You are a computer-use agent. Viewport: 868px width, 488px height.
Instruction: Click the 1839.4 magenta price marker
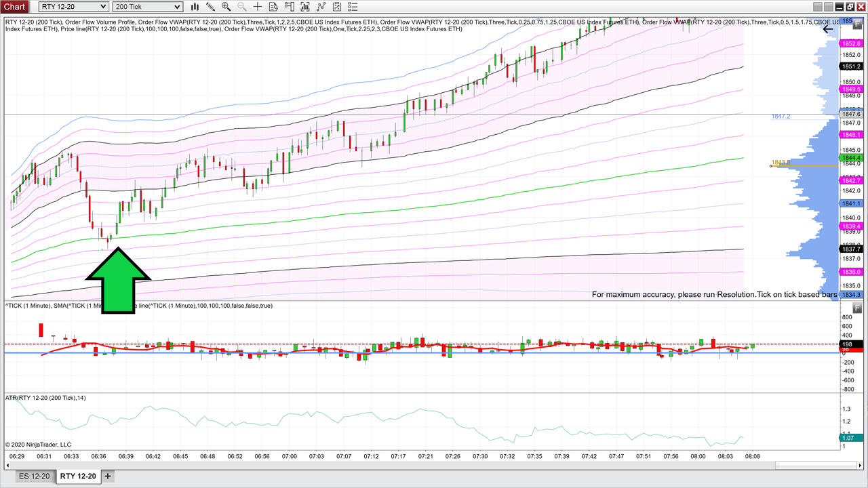[x=851, y=226]
